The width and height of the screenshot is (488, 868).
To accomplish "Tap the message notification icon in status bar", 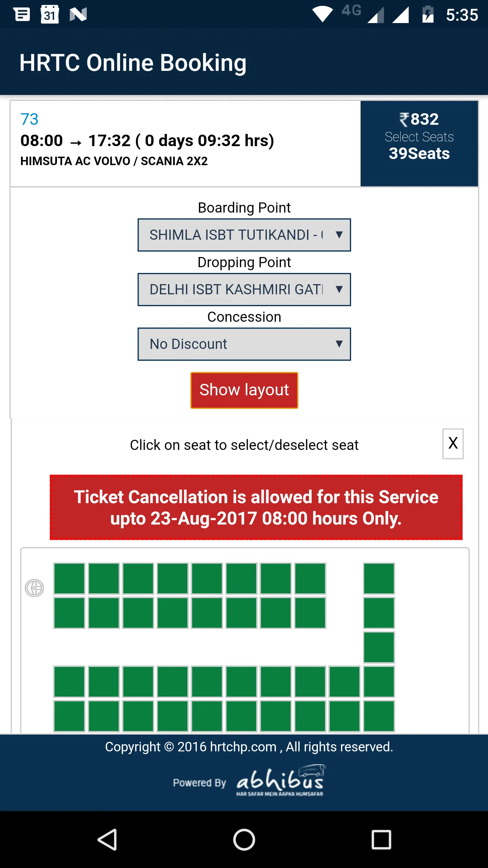I will (22, 15).
